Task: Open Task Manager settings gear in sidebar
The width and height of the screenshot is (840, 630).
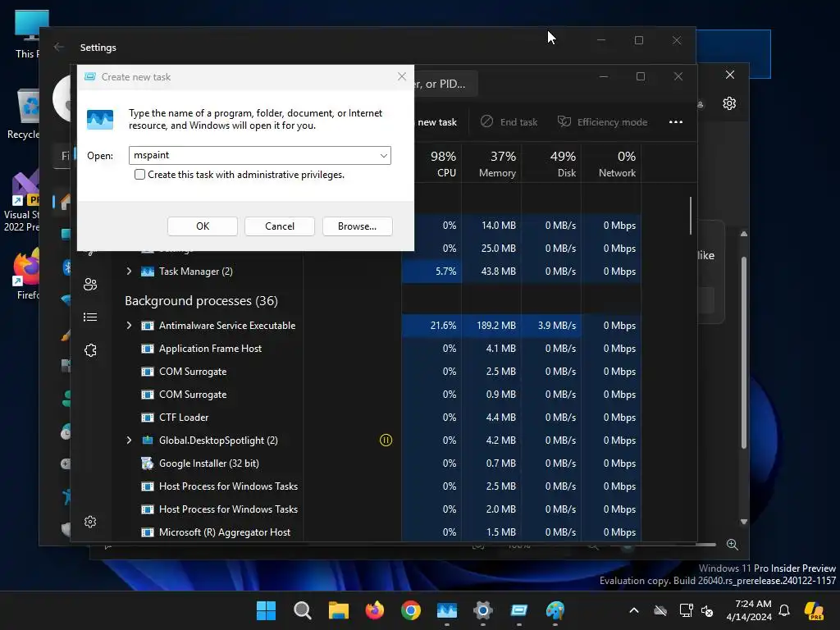Action: pos(90,522)
